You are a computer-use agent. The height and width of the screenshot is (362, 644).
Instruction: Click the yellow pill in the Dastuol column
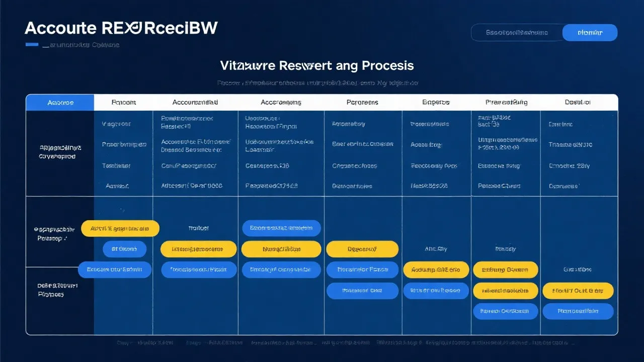578,291
